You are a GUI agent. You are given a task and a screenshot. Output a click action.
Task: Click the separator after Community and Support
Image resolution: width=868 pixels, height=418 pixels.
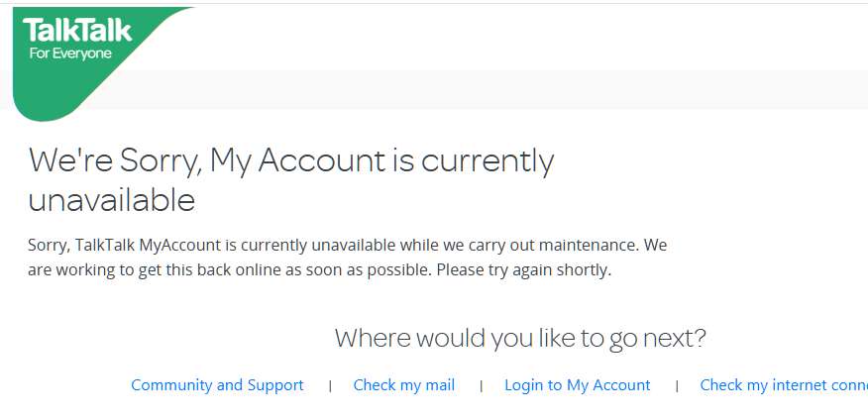(330, 386)
